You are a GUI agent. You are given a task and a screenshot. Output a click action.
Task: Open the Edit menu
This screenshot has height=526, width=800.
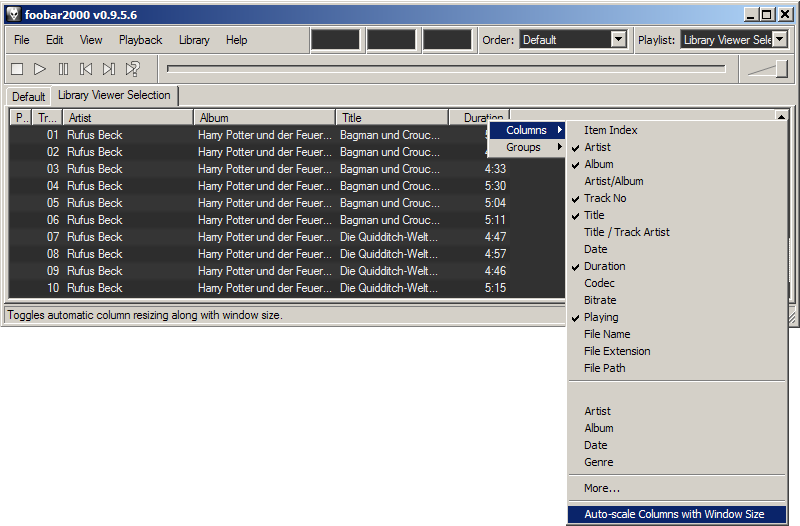click(55, 40)
